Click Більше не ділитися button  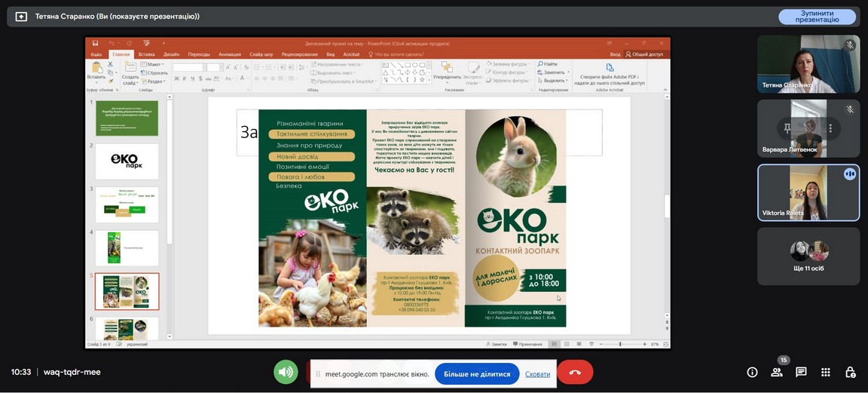click(x=477, y=374)
